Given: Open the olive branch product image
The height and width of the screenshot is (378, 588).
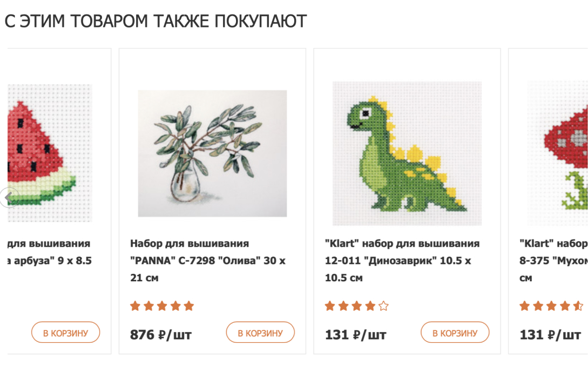Looking at the screenshot, I should tap(212, 153).
